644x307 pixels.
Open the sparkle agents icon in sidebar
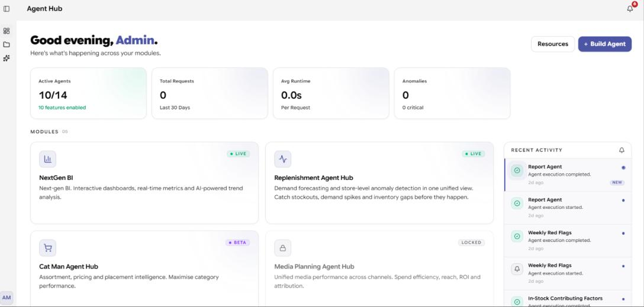coord(7,59)
